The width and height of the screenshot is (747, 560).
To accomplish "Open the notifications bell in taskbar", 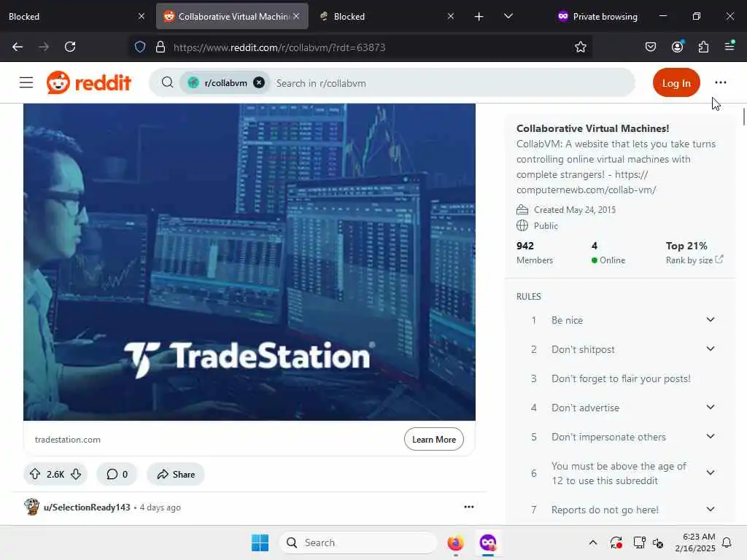I will tap(727, 542).
